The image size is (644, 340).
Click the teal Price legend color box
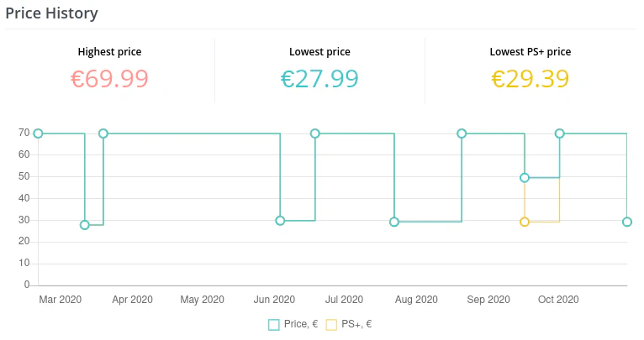click(x=274, y=324)
